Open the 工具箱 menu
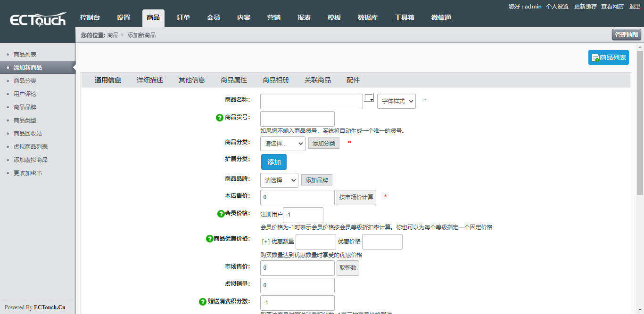Viewport: 644px width, 314px height. 405,18
